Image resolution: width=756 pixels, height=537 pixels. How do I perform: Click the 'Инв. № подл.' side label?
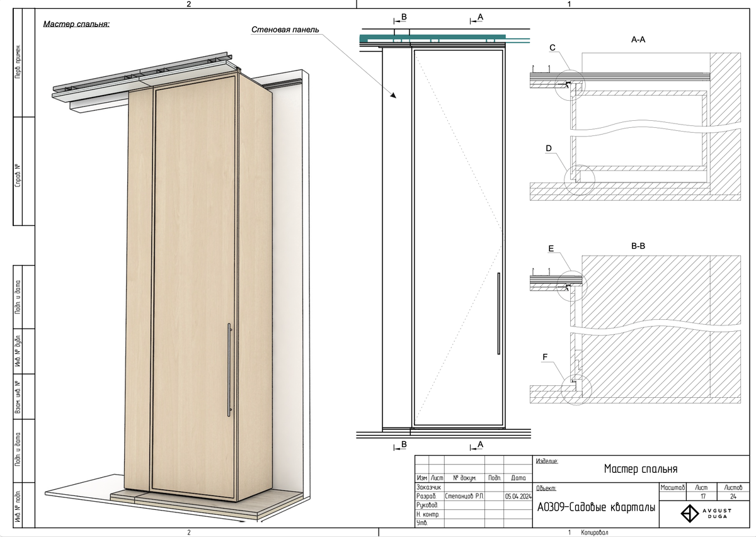[x=18, y=506]
